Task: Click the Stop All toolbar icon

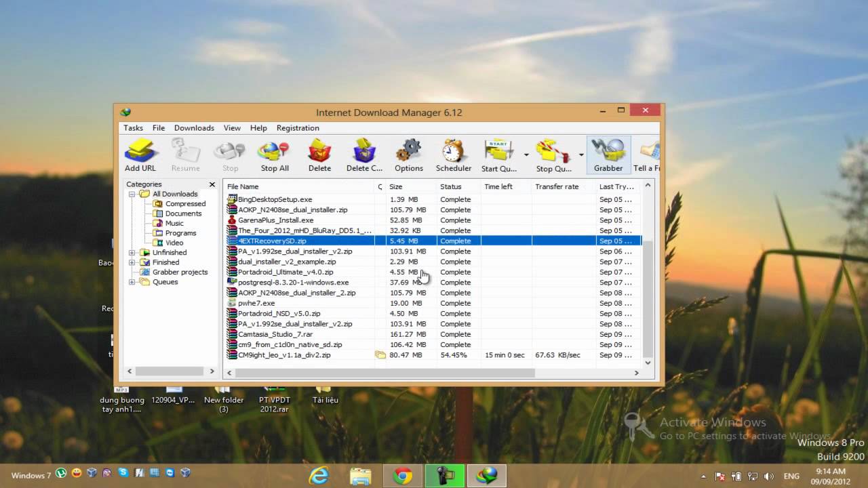Action: pos(275,155)
